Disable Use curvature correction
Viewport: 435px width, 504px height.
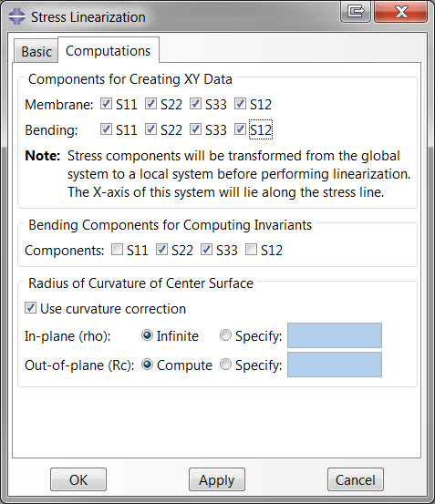coord(30,308)
